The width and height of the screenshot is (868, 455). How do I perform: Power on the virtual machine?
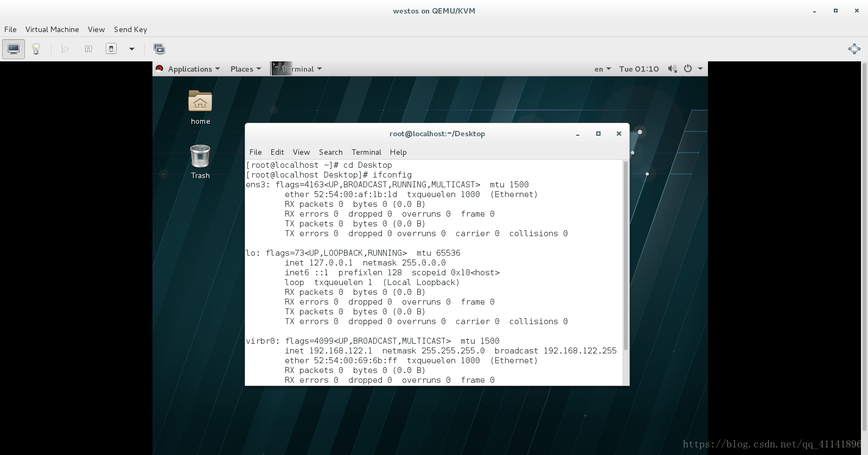(65, 49)
